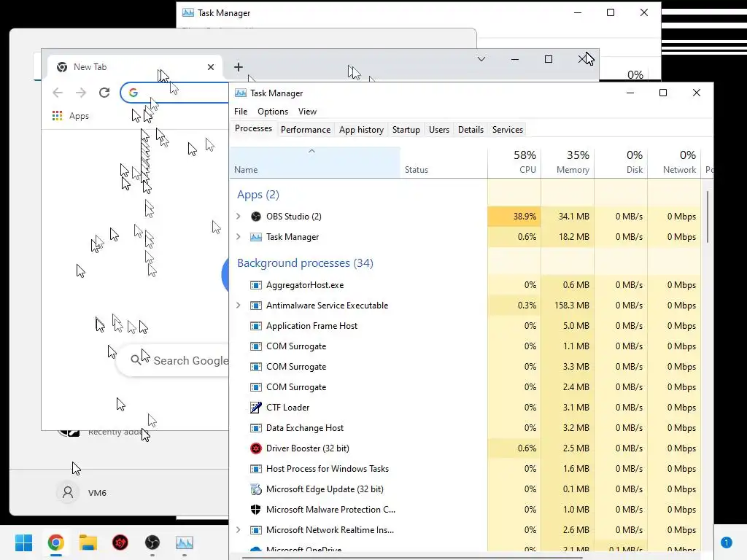
Task: Click the Driver Booster (32 bit) name
Action: (308, 448)
